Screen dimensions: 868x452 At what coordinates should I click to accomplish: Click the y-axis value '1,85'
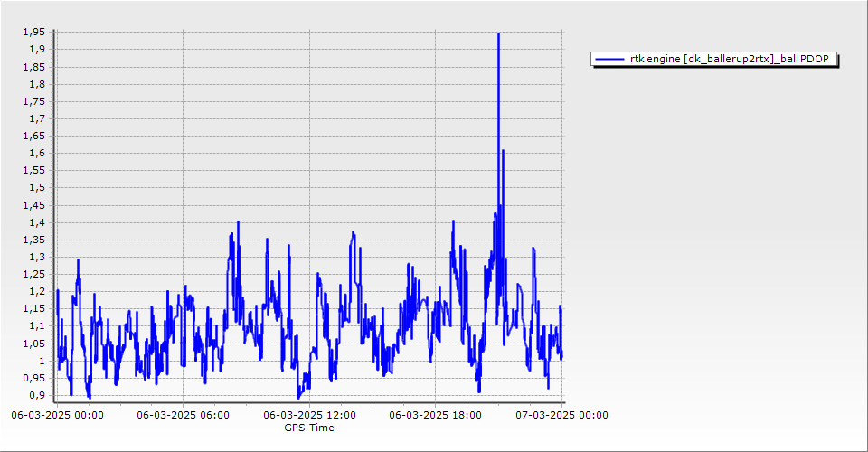pos(33,67)
